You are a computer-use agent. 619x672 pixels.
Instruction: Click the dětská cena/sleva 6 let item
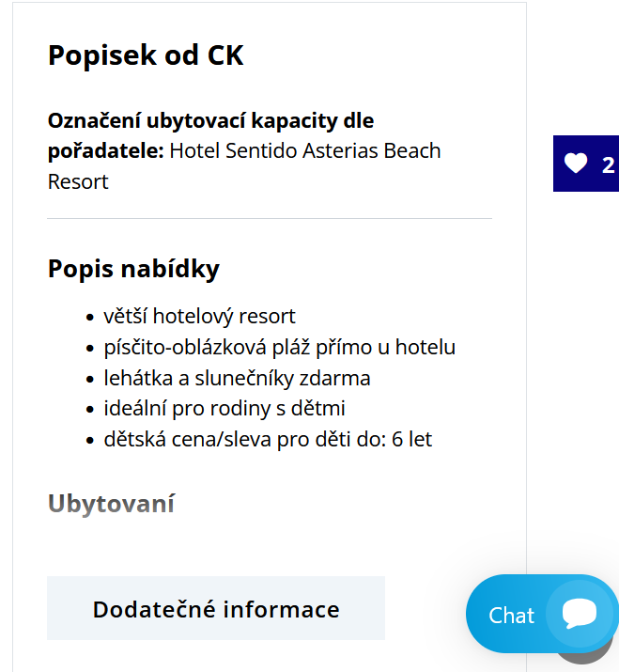pyautogui.click(x=268, y=439)
